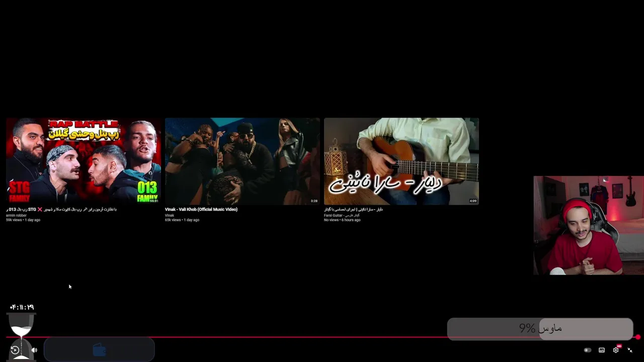Click the streamer webcam overlay
Image resolution: width=644 pixels, height=362 pixels.
(x=589, y=225)
